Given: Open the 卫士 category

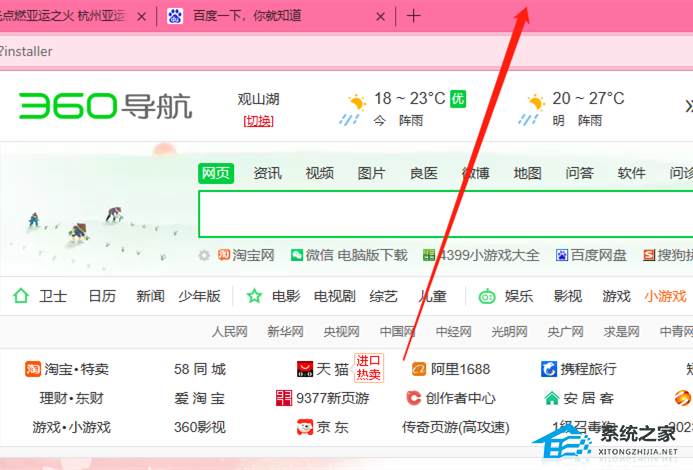Looking at the screenshot, I should tap(53, 296).
